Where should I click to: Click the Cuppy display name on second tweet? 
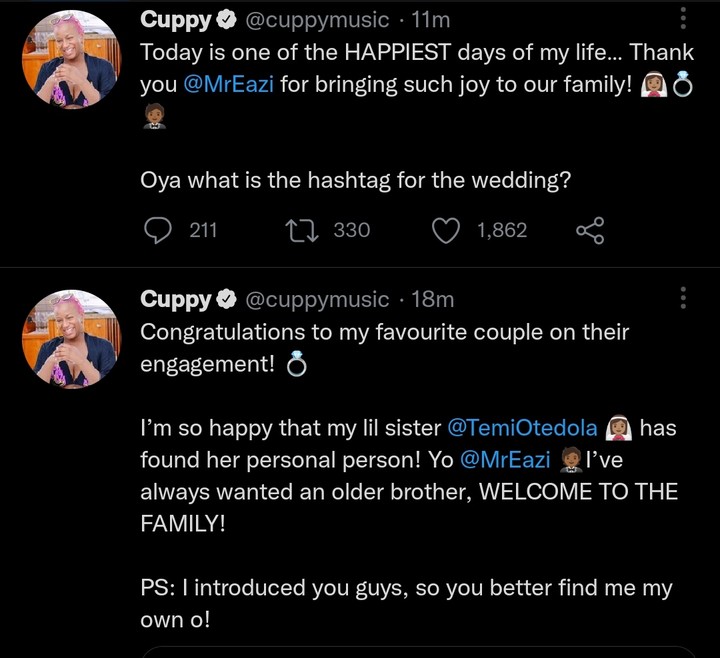point(176,298)
